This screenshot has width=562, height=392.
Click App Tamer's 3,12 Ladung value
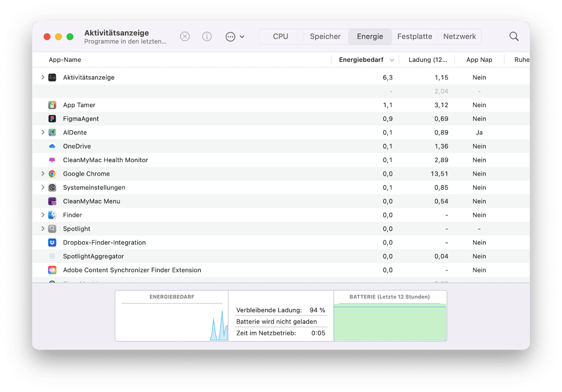tap(441, 105)
